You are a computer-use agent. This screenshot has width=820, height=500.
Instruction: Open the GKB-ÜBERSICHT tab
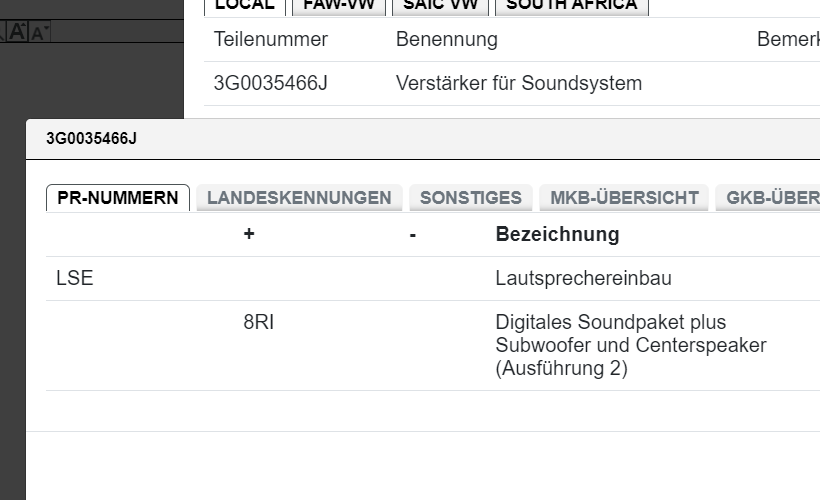[772, 198]
